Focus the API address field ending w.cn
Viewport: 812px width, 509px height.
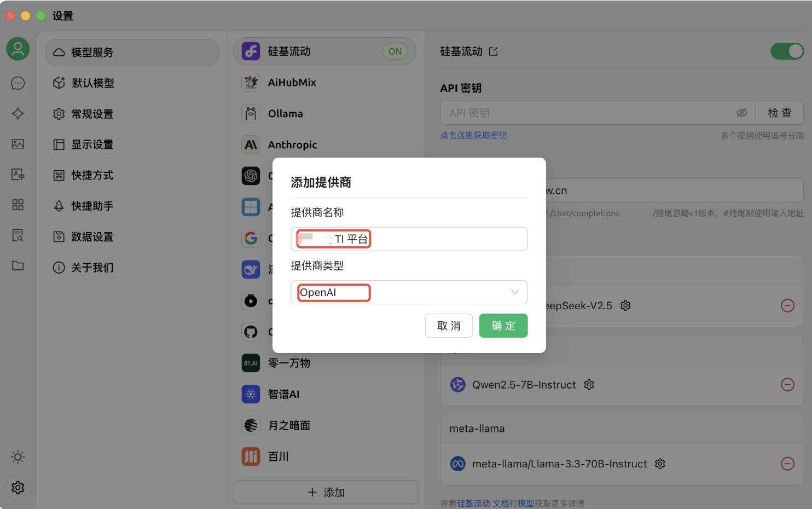[675, 190]
